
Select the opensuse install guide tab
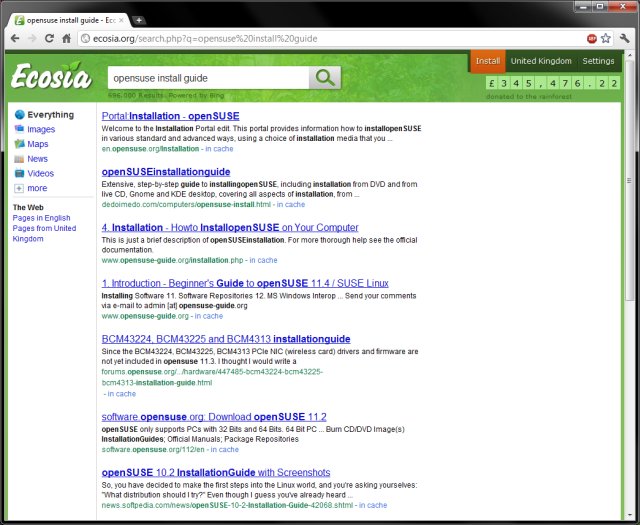(69, 20)
